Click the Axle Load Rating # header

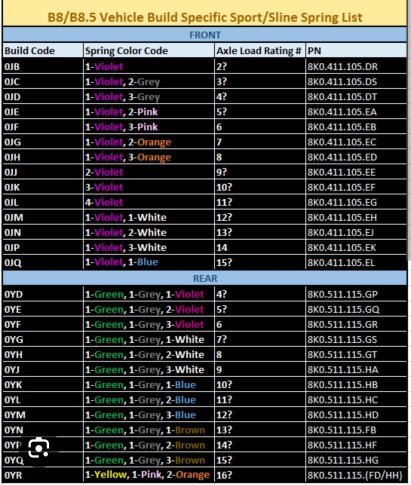pyautogui.click(x=260, y=51)
